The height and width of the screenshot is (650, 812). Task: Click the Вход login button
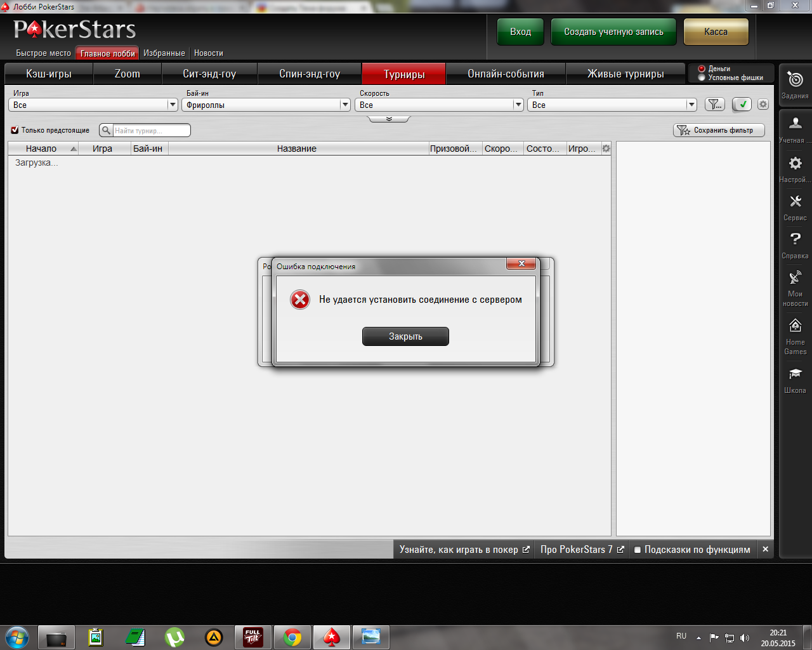[520, 32]
